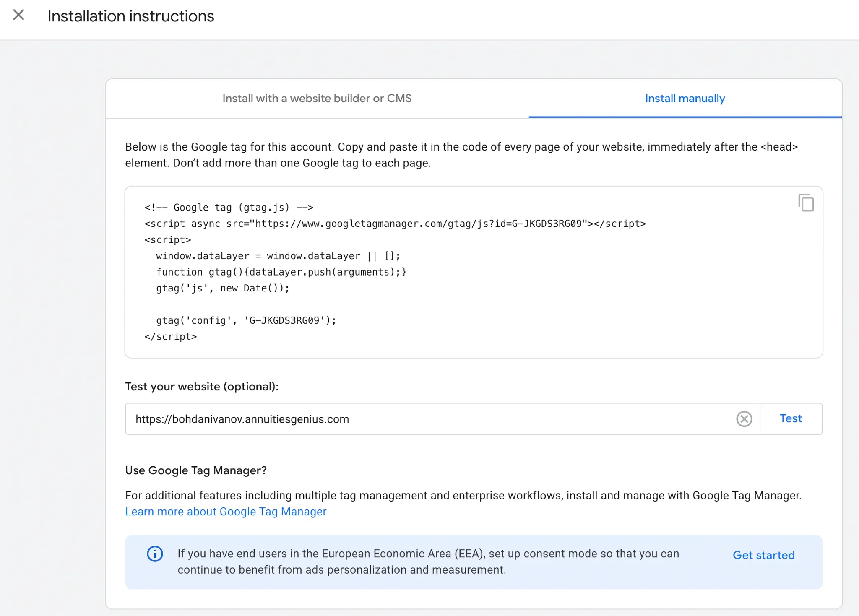Open Learn more about Google Tag Manager
Image resolution: width=859 pixels, height=616 pixels.
226,512
